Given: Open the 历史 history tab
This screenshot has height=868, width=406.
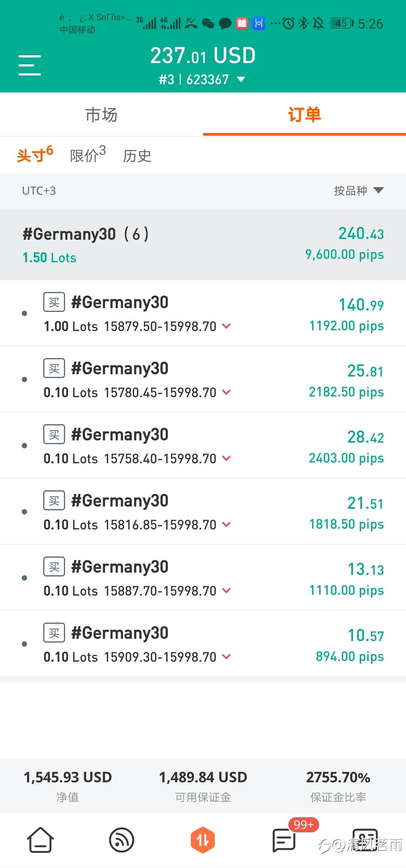Looking at the screenshot, I should (137, 156).
